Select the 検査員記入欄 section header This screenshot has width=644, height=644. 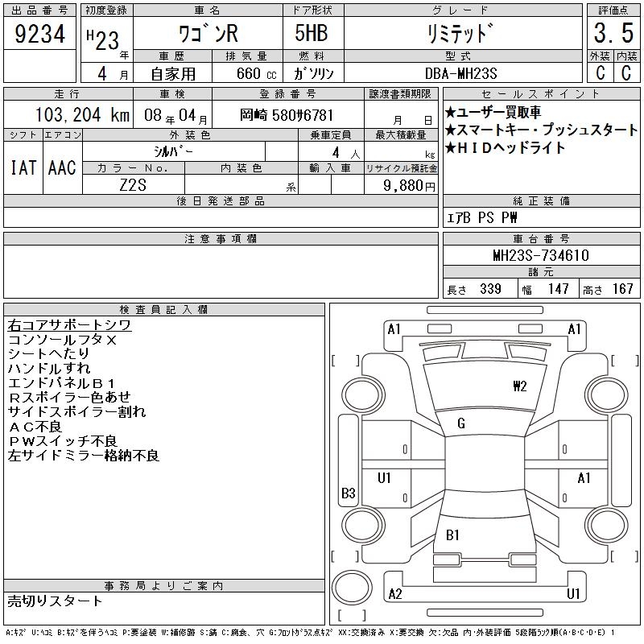tap(164, 309)
